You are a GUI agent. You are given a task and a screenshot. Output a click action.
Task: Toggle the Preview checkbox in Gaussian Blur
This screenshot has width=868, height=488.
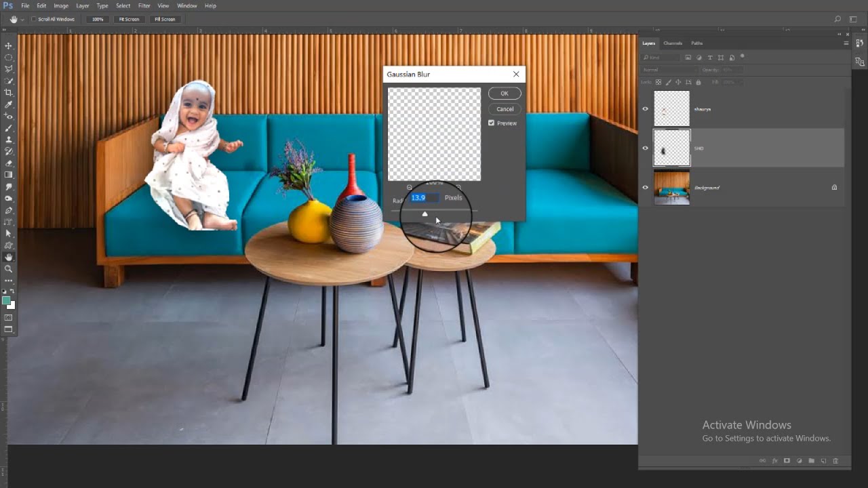point(492,123)
